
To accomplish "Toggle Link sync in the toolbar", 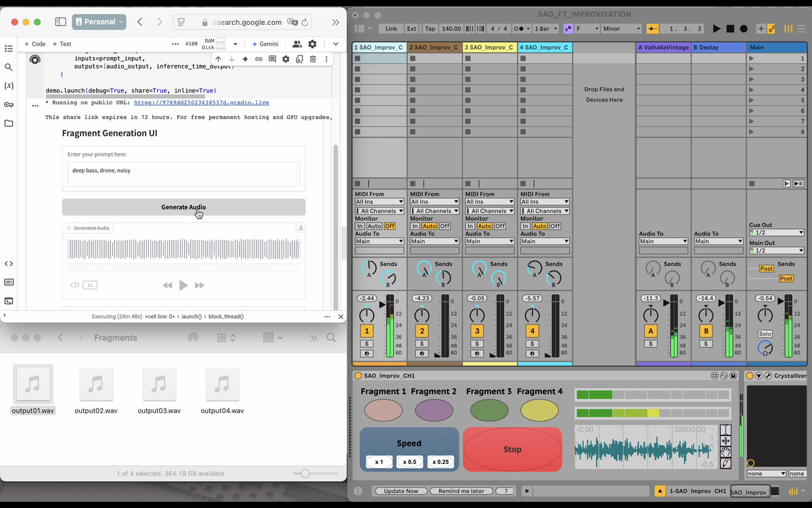I will (391, 29).
